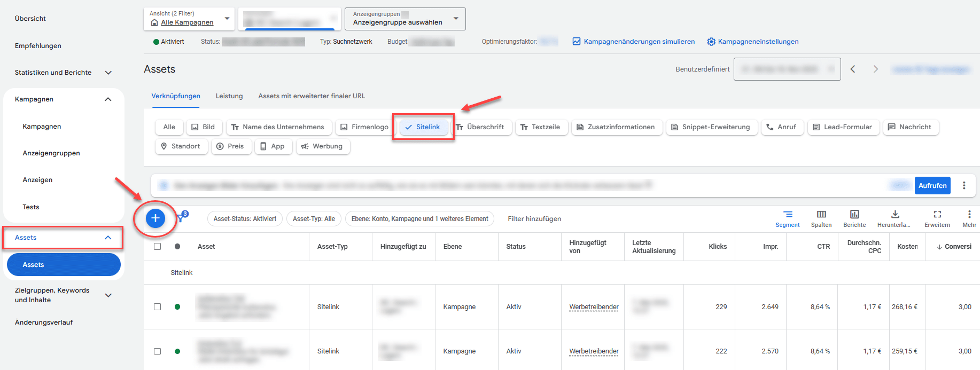This screenshot has width=980, height=370.
Task: Select the Preis asset chip
Action: pyautogui.click(x=231, y=146)
